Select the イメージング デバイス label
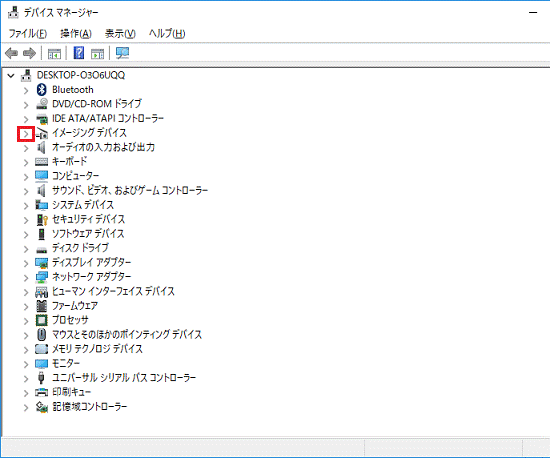550x458 pixels. tap(89, 133)
